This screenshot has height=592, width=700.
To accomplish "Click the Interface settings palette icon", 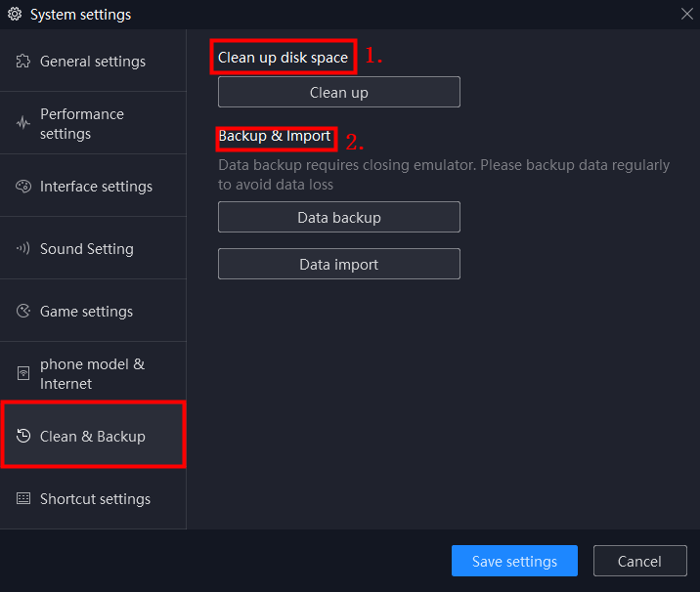I will click(x=23, y=186).
